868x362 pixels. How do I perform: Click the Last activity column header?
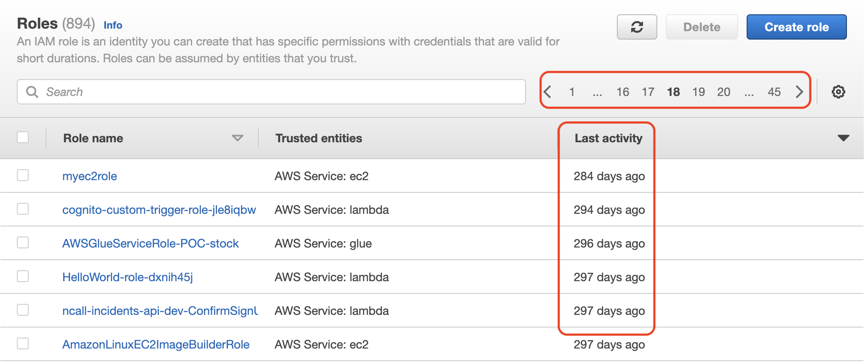pyautogui.click(x=608, y=138)
